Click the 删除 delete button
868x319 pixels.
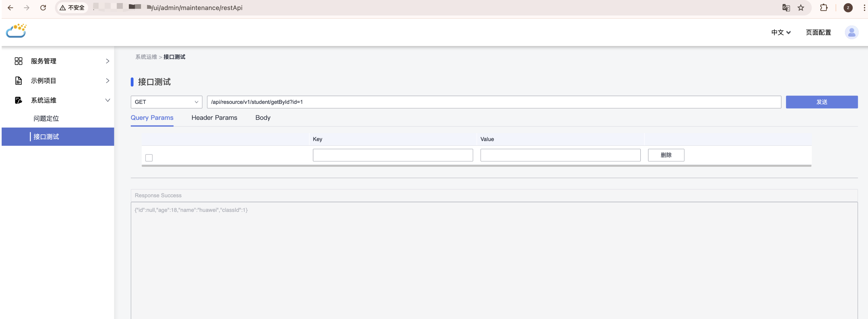pyautogui.click(x=666, y=155)
